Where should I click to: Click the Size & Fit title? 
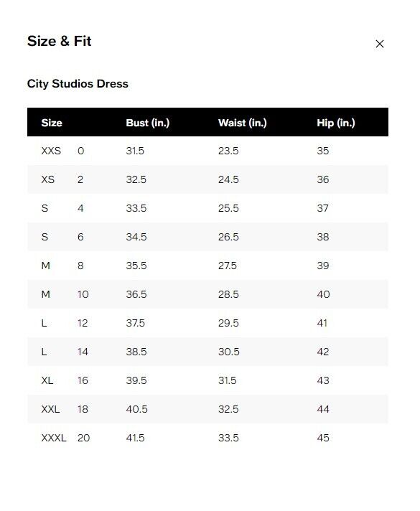click(x=60, y=42)
